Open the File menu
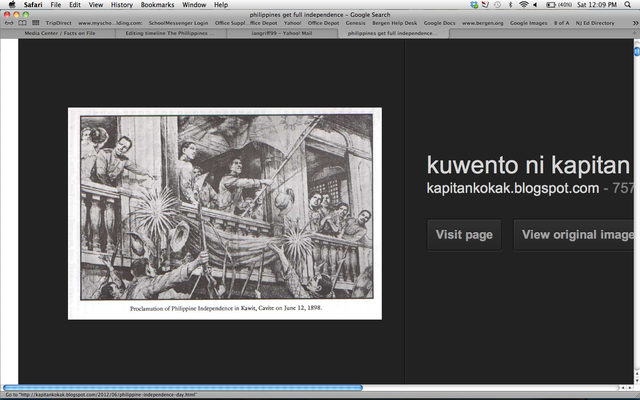This screenshot has width=640, height=400. [x=56, y=5]
